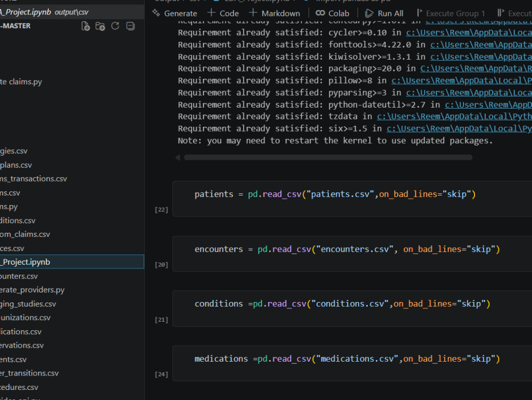This screenshot has height=400, width=532.
Task: Click the New File icon in explorer header
Action: tap(86, 26)
